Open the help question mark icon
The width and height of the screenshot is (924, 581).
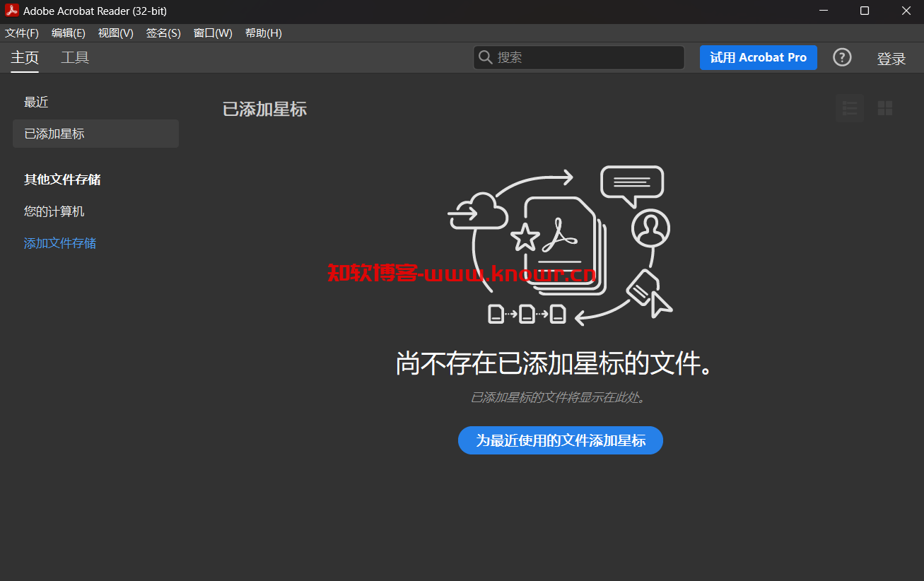[x=842, y=58]
